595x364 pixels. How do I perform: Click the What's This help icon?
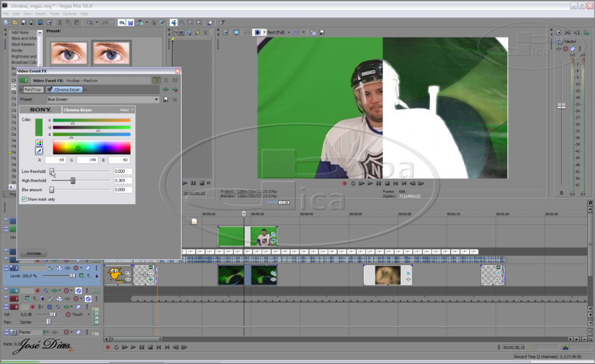pyautogui.click(x=222, y=23)
